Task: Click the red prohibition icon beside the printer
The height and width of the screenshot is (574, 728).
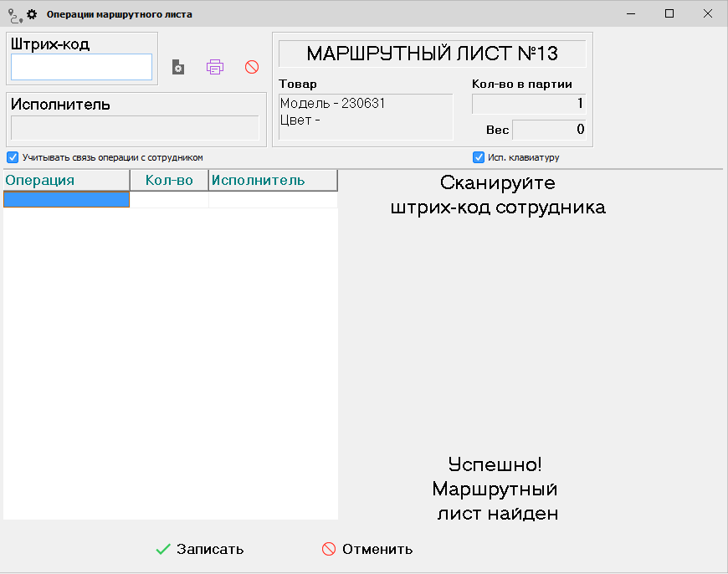Action: pos(252,67)
